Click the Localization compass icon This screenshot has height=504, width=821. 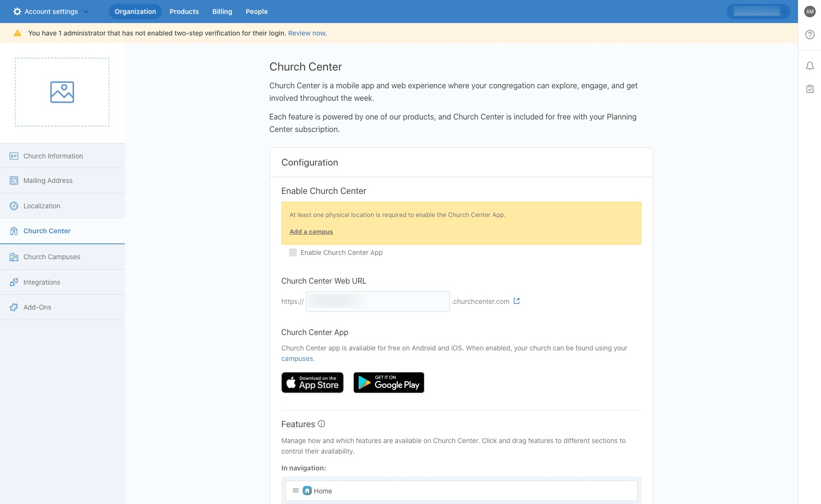14,206
